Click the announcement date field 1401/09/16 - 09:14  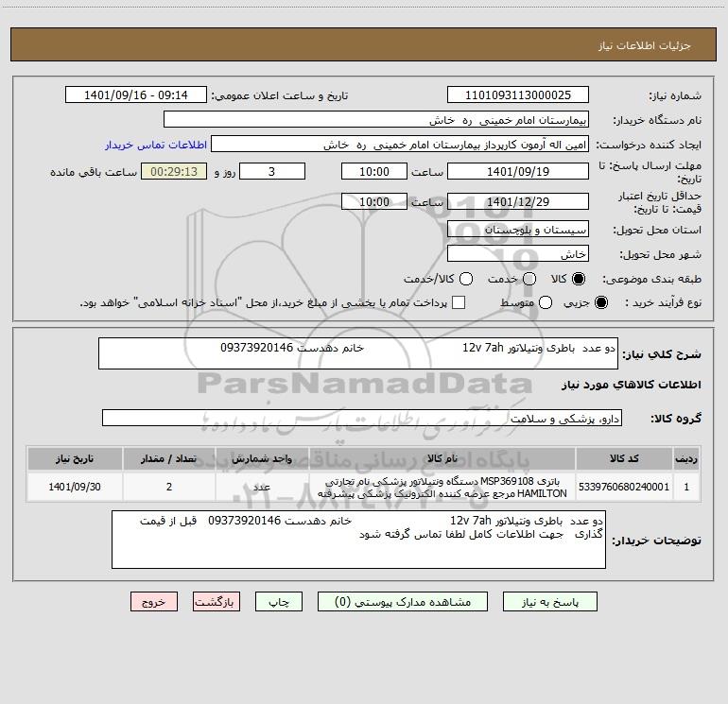pos(136,95)
